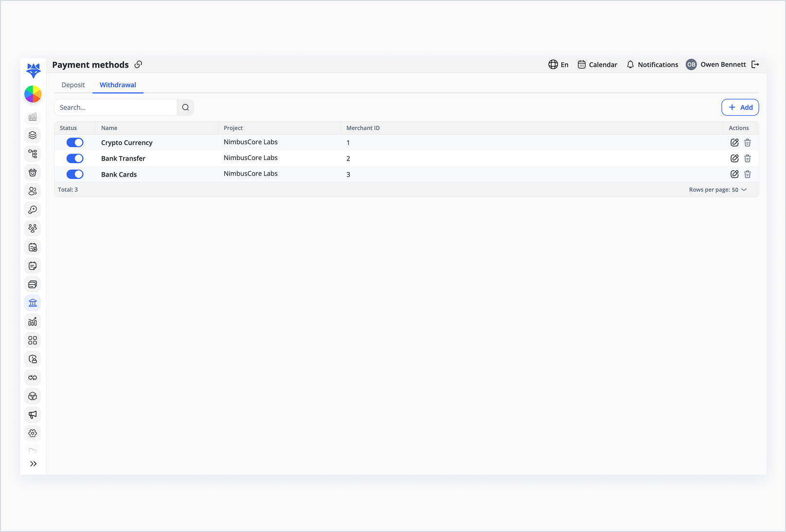Click NimbusCore Labs in Bank Transfer row
This screenshot has width=786, height=532.
pos(250,158)
